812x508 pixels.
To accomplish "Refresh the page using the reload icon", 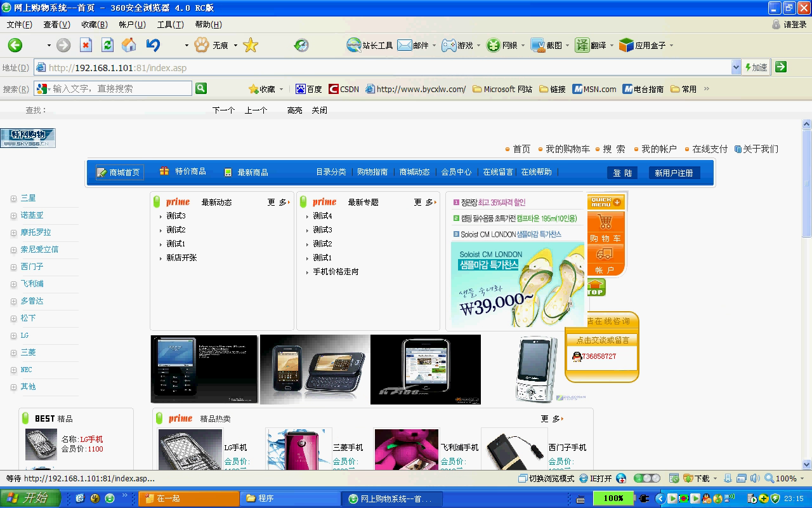I will point(107,45).
